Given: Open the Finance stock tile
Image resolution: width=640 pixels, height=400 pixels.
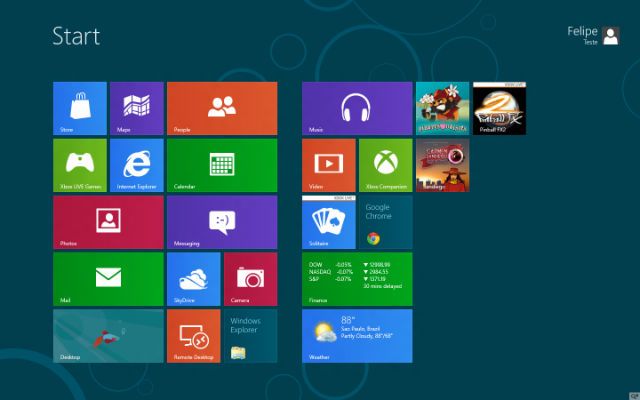Looking at the screenshot, I should click(357, 279).
